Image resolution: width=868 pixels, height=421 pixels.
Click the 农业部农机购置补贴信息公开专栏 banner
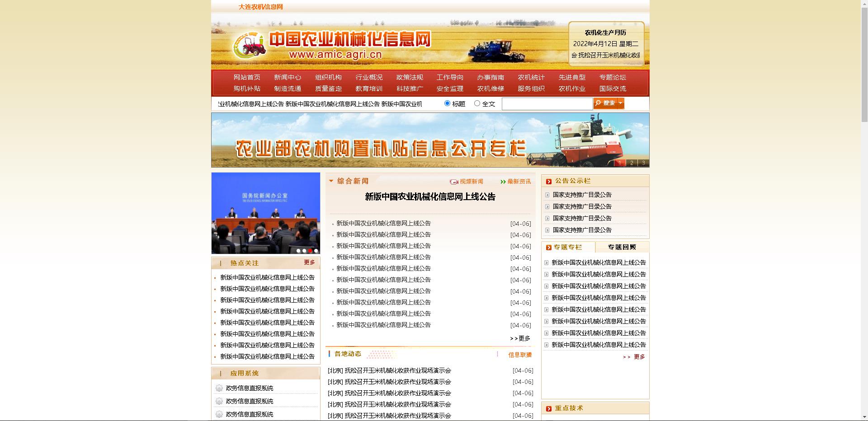tap(430, 140)
